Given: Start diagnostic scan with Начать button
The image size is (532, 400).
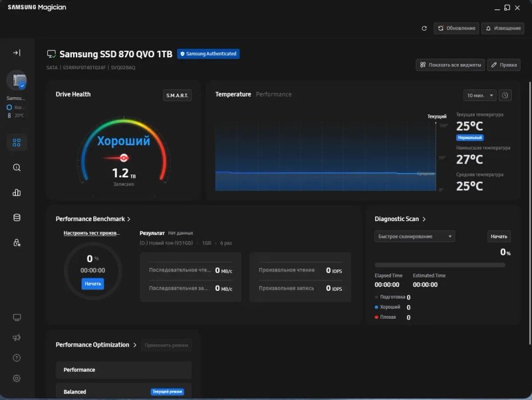Looking at the screenshot, I should pyautogui.click(x=499, y=236).
